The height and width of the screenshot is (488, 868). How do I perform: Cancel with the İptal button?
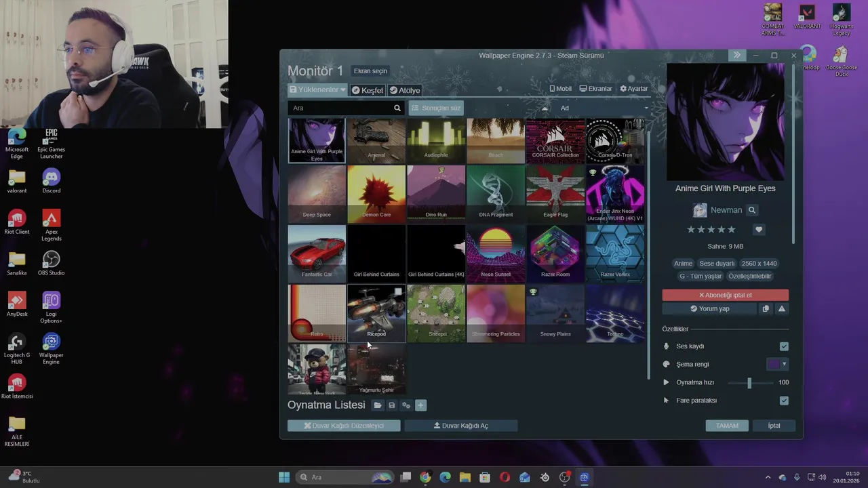774,426
